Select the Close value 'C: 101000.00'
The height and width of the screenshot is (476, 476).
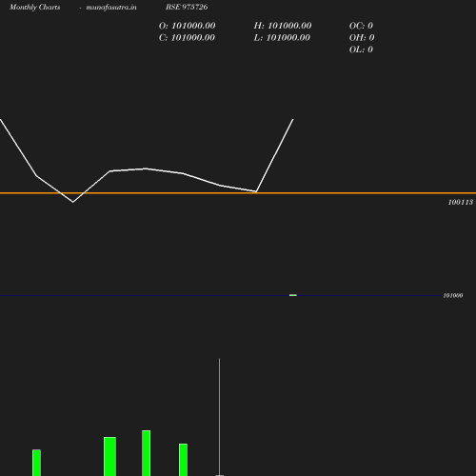(187, 37)
